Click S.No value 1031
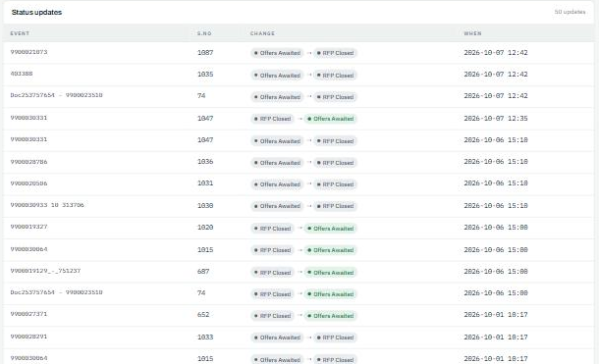Image resolution: width=599 pixels, height=364 pixels. pos(205,183)
